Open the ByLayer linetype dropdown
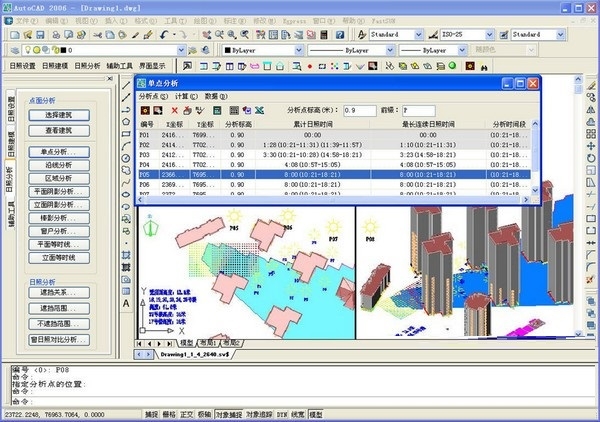The height and width of the screenshot is (422, 600). point(390,50)
